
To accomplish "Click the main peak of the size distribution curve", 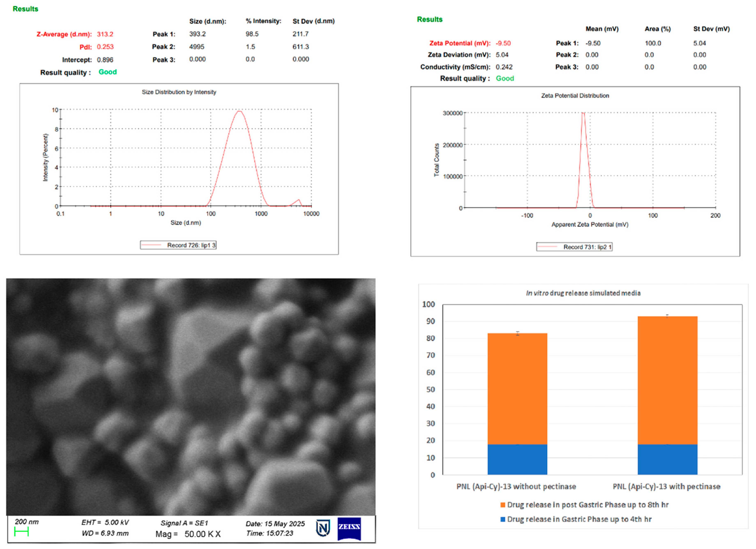I will (x=239, y=112).
